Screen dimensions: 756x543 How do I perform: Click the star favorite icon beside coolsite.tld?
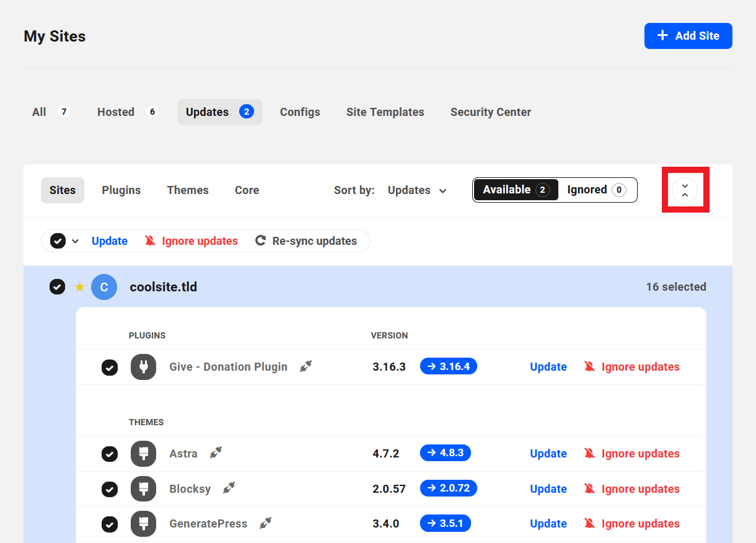click(x=79, y=287)
